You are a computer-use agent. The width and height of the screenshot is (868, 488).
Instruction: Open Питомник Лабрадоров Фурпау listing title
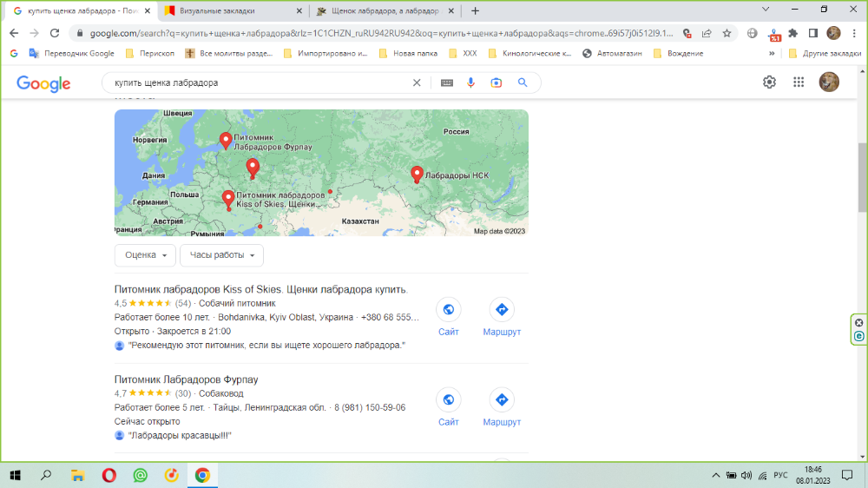pos(186,379)
